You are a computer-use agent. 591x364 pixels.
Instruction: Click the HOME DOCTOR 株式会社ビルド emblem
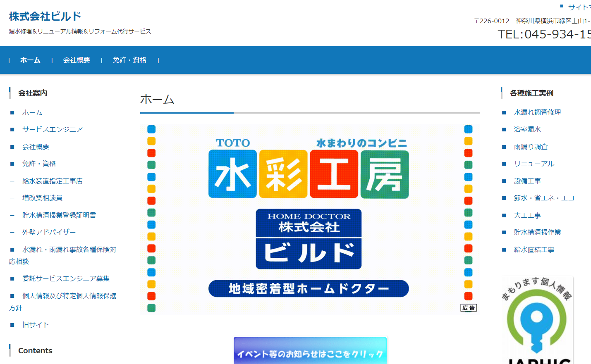[309, 239]
